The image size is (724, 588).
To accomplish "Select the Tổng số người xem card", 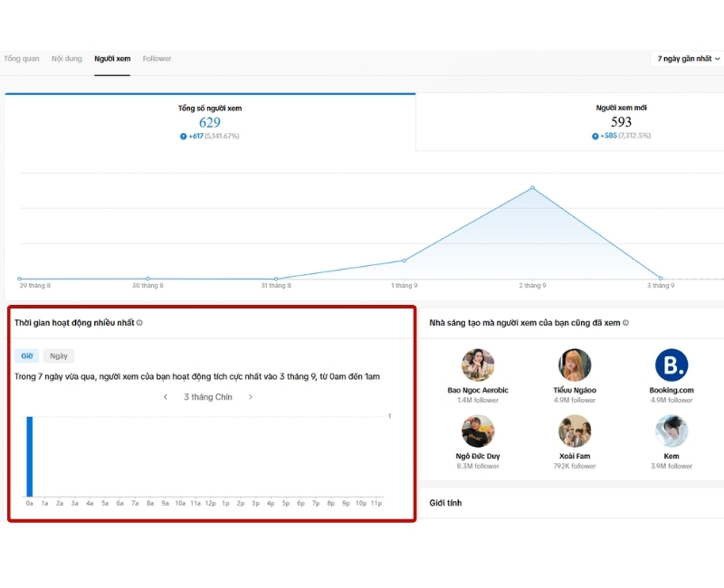I will [210, 122].
